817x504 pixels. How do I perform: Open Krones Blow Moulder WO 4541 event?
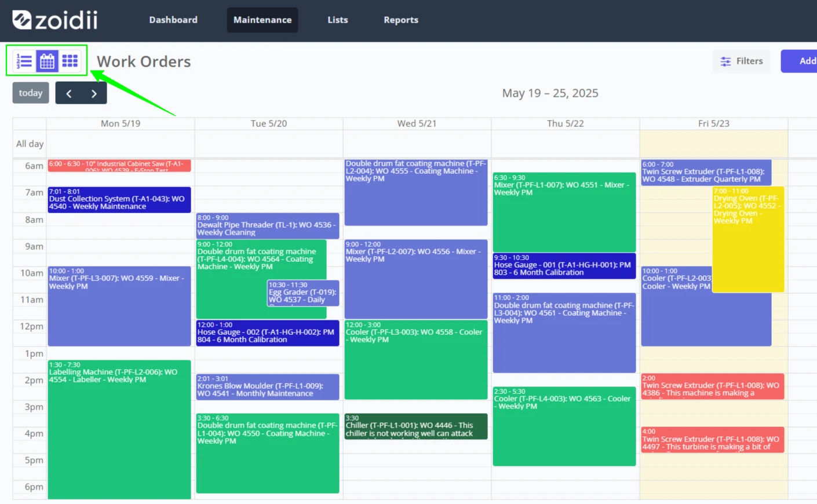click(268, 387)
